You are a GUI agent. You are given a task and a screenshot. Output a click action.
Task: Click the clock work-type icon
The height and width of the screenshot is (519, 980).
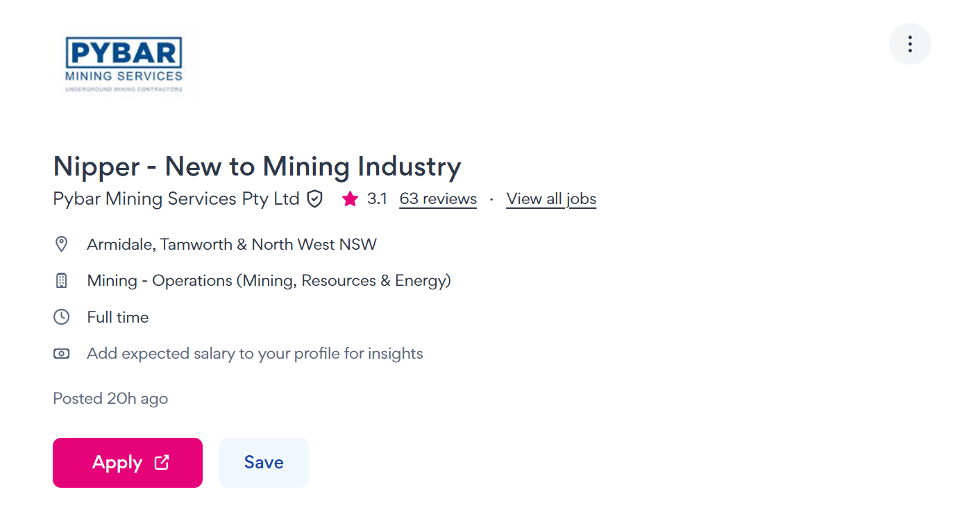pos(61,317)
